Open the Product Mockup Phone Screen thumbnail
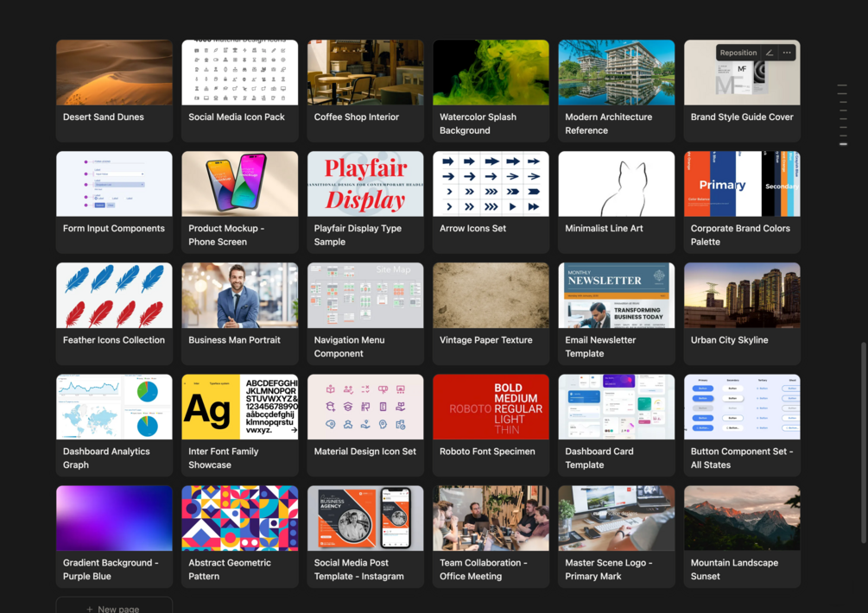This screenshot has height=613, width=868. (240, 184)
